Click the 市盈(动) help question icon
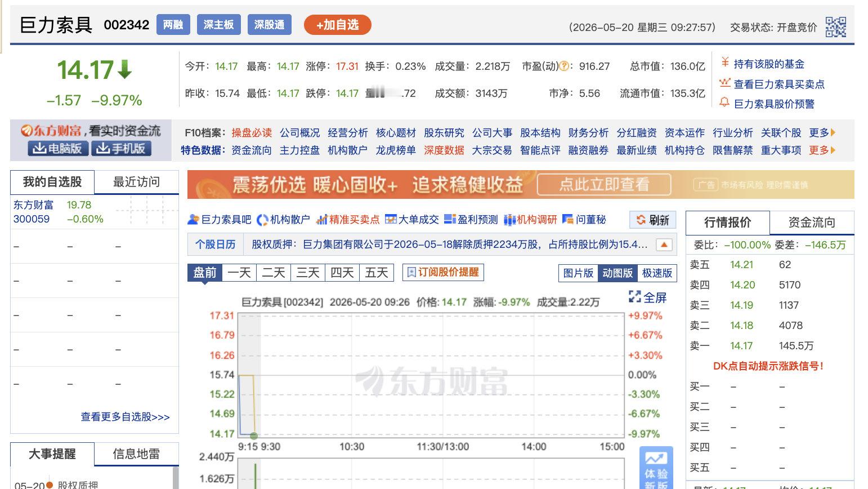The width and height of the screenshot is (868, 489). tap(563, 66)
